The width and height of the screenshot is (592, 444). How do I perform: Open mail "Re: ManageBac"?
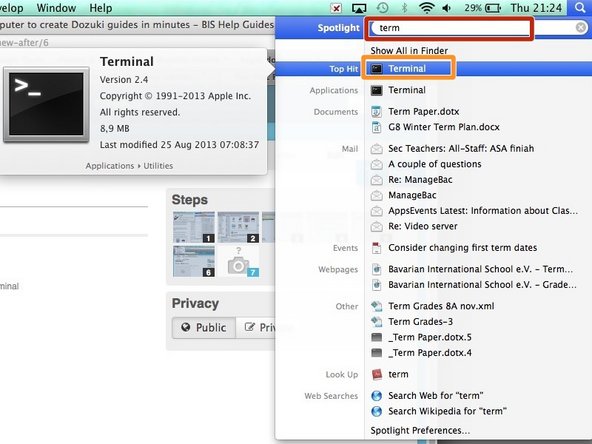point(411,180)
